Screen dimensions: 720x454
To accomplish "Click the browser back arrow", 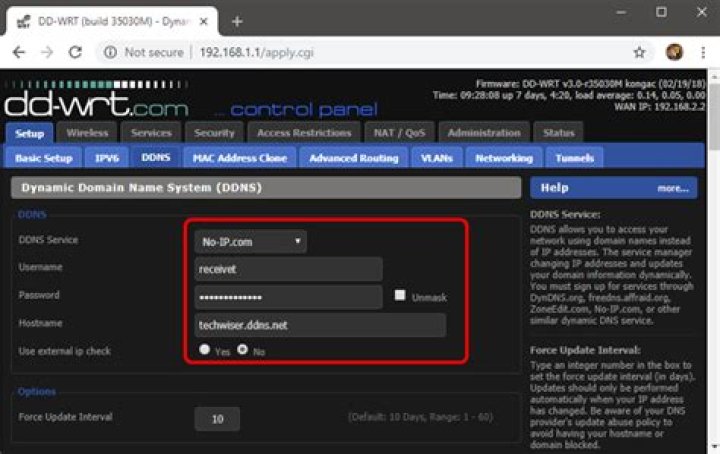I will pyautogui.click(x=18, y=52).
